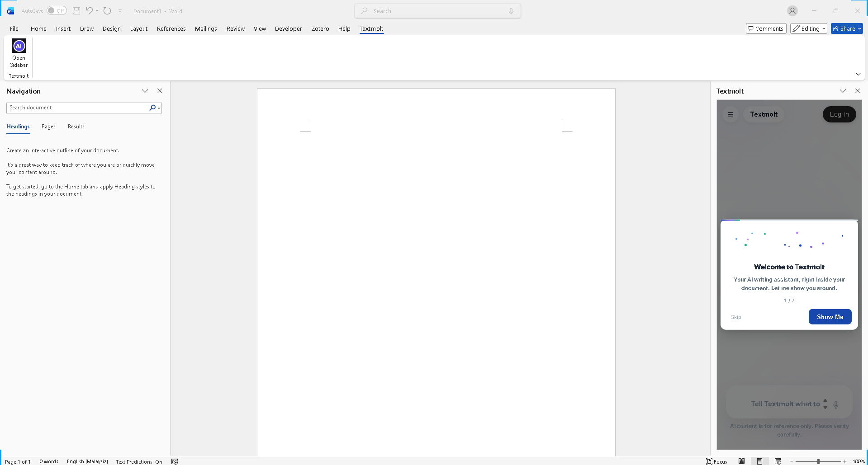Open search options dropdown in Navigation
This screenshot has width=868, height=465.
(159, 108)
